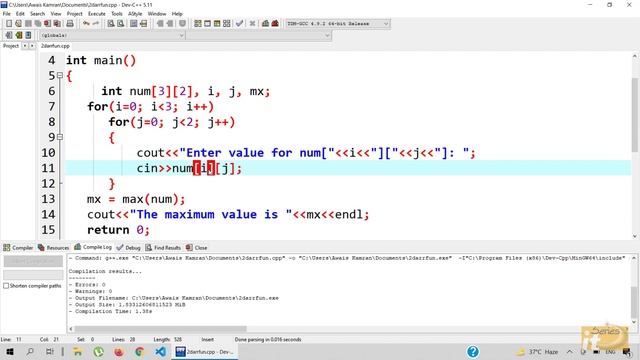Image resolution: width=640 pixels, height=360 pixels.
Task: Click the Redo arrow icon
Action: click(x=96, y=24)
